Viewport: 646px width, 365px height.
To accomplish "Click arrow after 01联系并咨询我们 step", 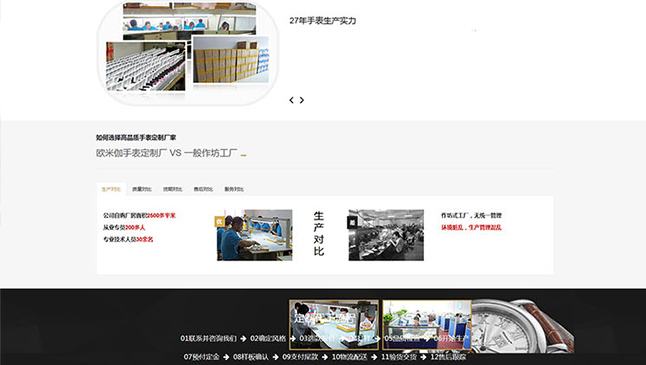I will tap(243, 339).
